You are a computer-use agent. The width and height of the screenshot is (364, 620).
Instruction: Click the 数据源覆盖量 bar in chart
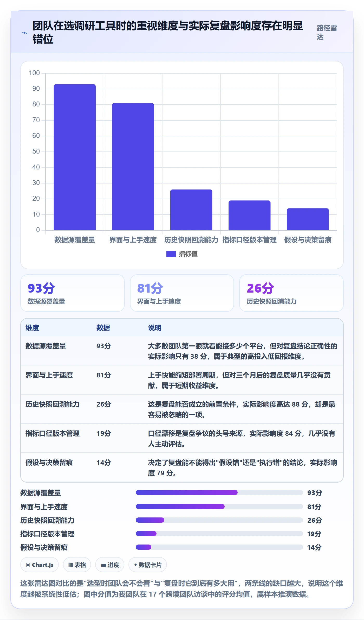pyautogui.click(x=75, y=157)
